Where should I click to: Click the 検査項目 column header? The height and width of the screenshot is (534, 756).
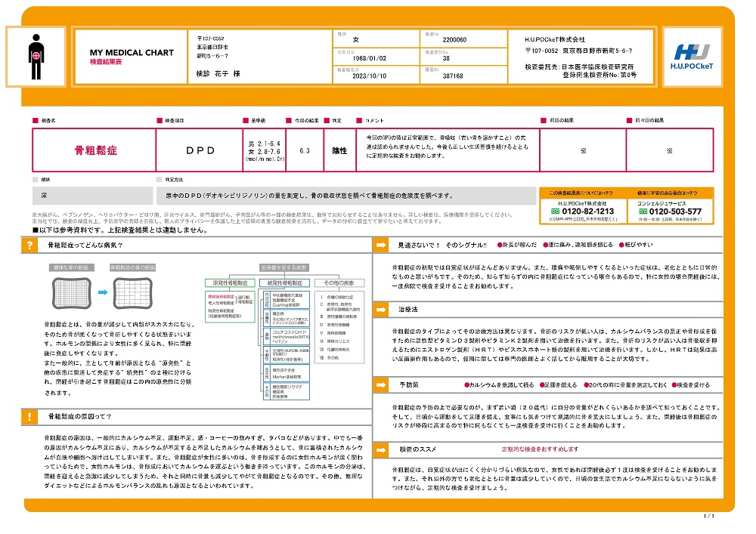click(x=174, y=120)
